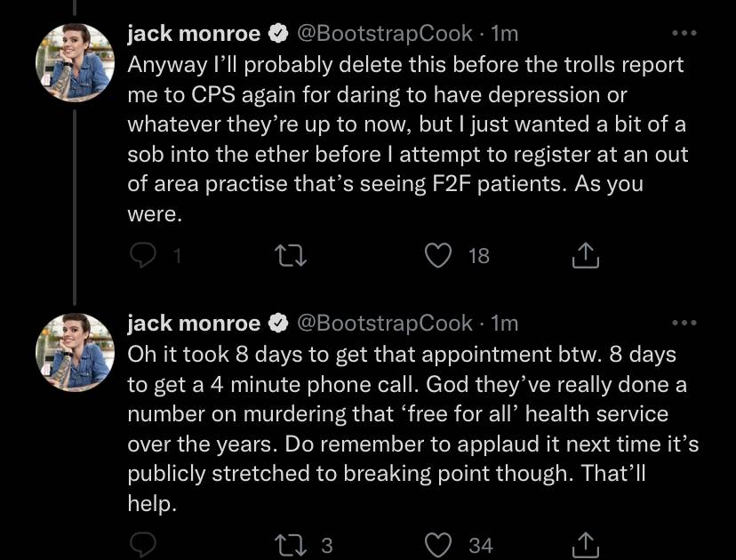This screenshot has height=560, width=736.
Task: Share the '8 days' tweet via share icon
Action: tap(585, 545)
